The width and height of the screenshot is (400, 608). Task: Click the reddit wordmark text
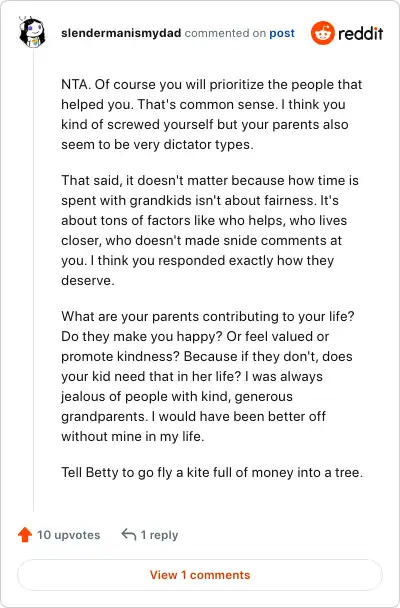tap(360, 34)
